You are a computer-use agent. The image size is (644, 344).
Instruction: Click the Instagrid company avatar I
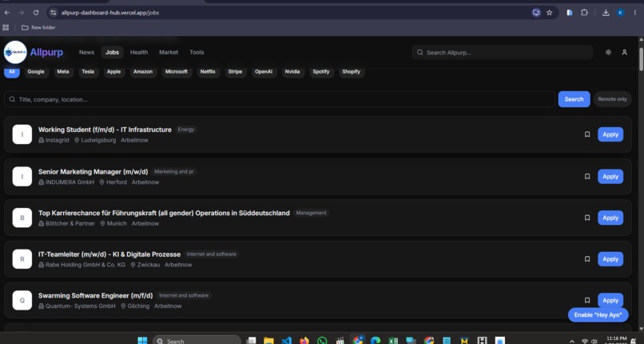[x=22, y=134]
